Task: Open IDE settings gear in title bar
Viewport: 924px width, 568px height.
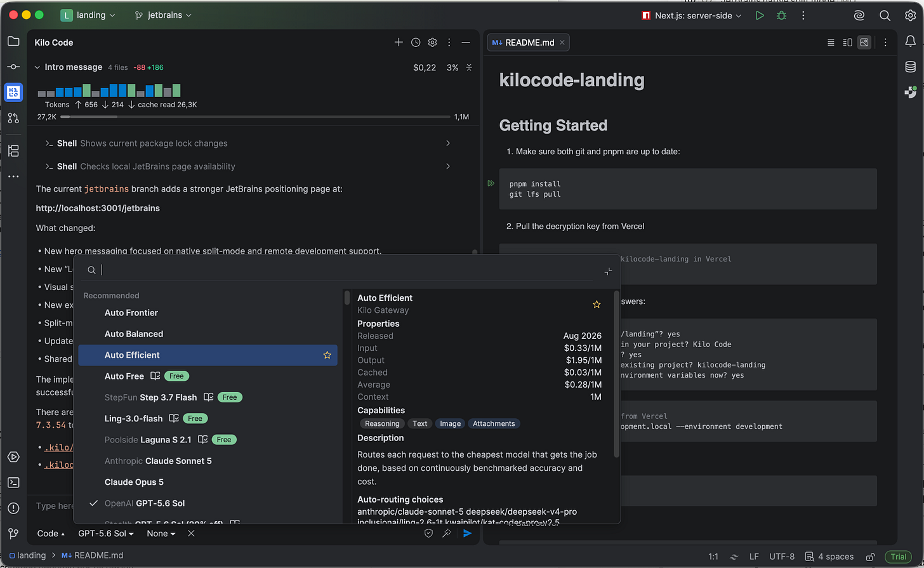Action: 910,15
